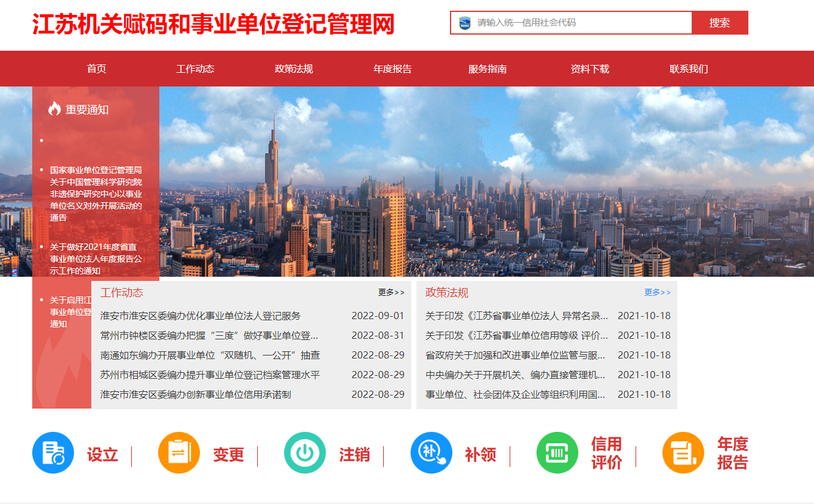This screenshot has height=504, width=814.
Task: Open policy 关于印发《江苏省事业单位信用等级 评价
Action: pos(517,335)
